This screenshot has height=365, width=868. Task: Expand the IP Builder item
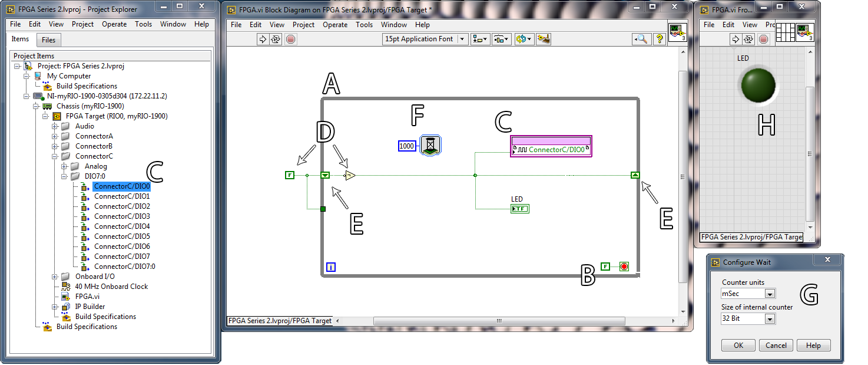pos(55,307)
